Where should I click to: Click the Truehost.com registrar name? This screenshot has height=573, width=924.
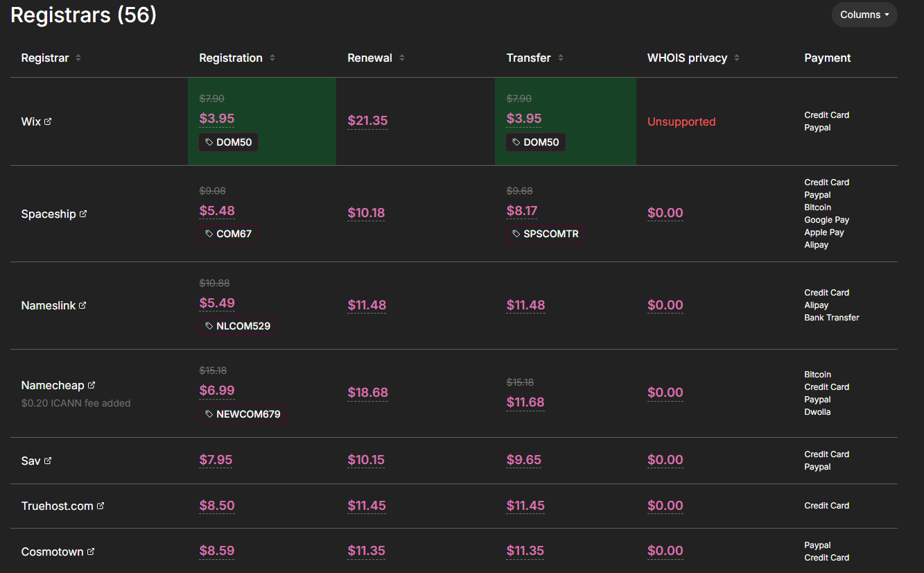point(58,506)
